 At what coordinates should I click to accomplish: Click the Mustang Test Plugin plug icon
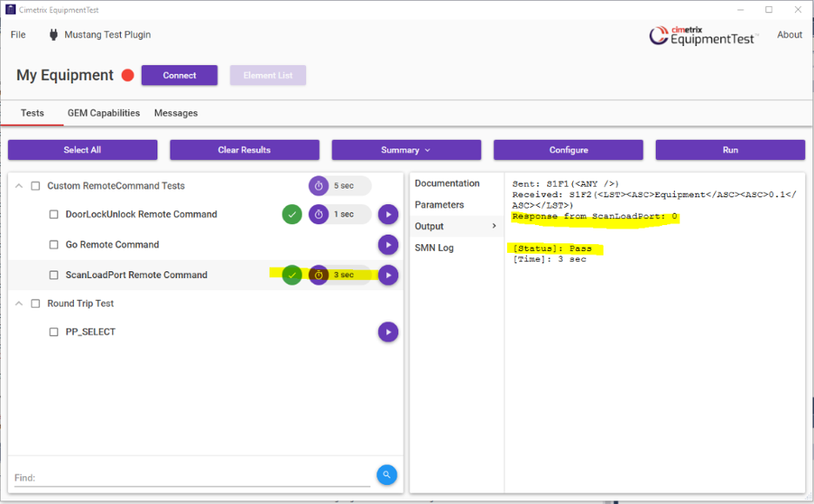54,35
